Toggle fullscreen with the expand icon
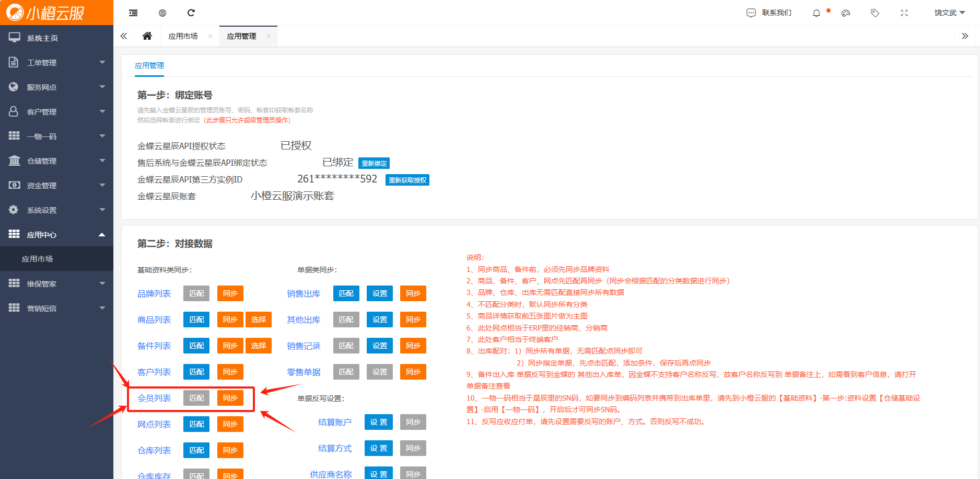The image size is (980, 479). (x=904, y=13)
